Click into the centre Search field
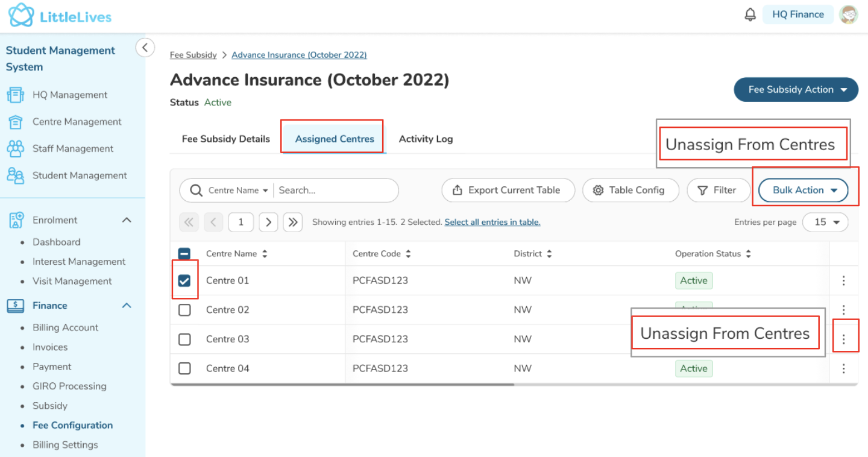 (335, 190)
